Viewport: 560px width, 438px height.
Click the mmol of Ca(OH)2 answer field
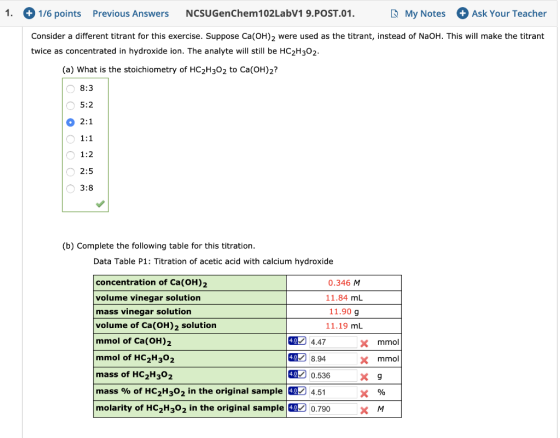[333, 342]
